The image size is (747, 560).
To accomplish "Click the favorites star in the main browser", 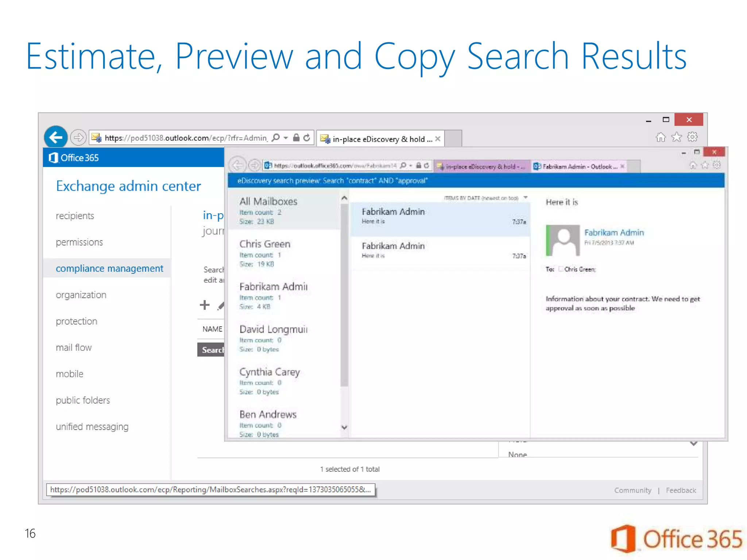I will tap(676, 137).
